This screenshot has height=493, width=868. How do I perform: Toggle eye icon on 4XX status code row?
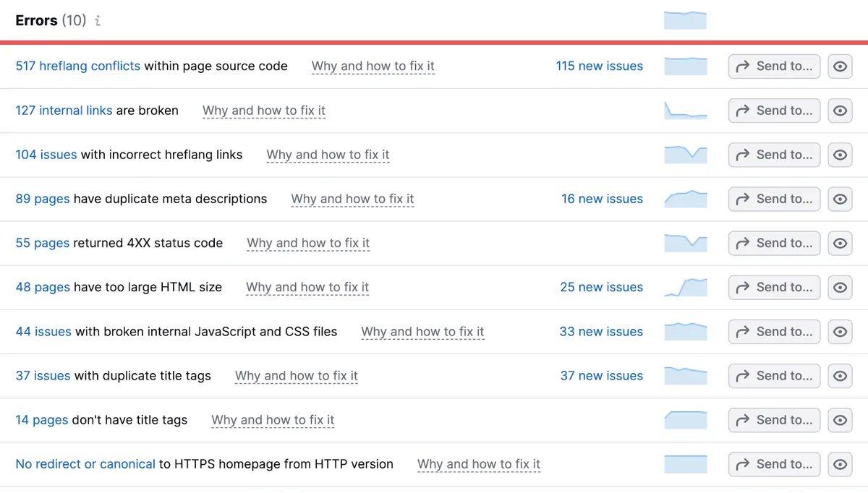click(x=840, y=244)
